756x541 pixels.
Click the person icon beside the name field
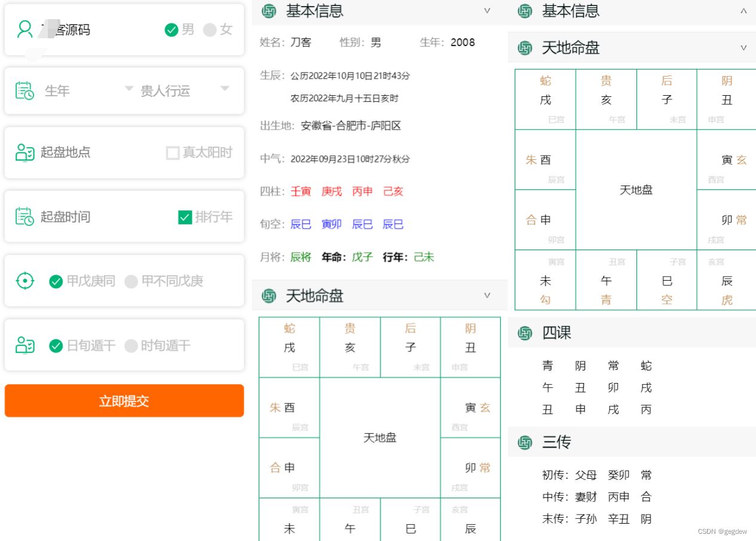click(24, 29)
